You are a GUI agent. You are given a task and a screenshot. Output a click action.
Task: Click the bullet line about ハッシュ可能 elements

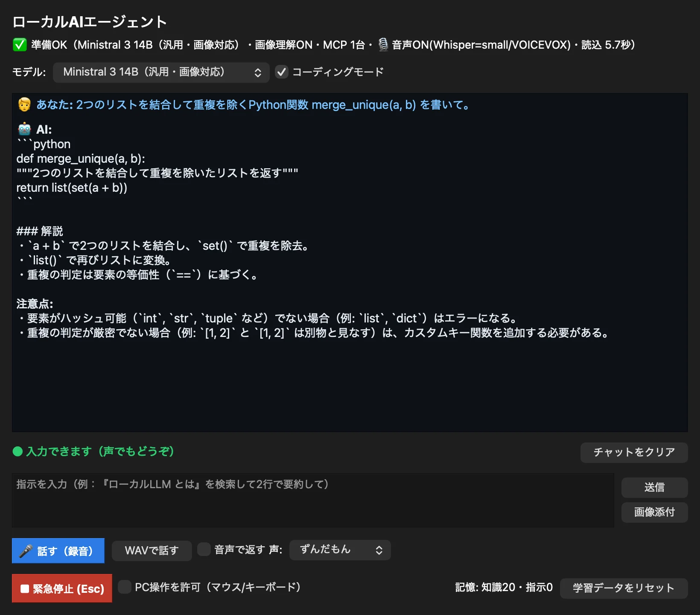click(x=268, y=318)
